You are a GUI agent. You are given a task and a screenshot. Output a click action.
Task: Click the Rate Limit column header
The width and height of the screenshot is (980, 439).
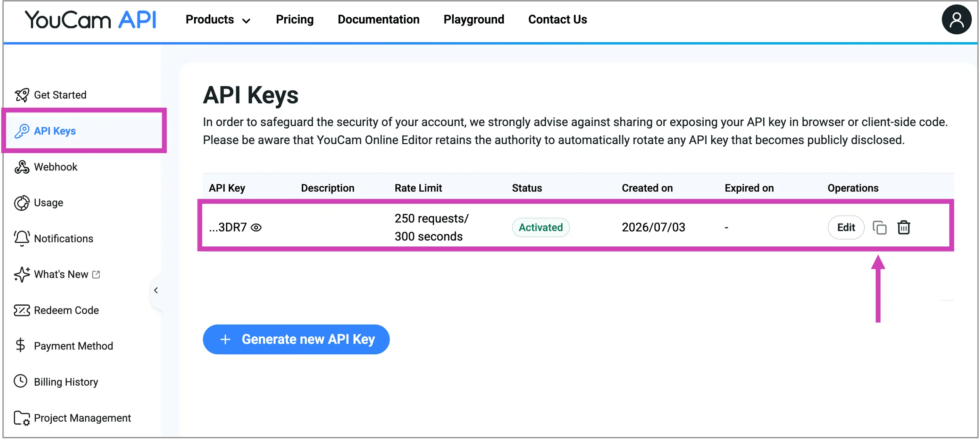418,188
